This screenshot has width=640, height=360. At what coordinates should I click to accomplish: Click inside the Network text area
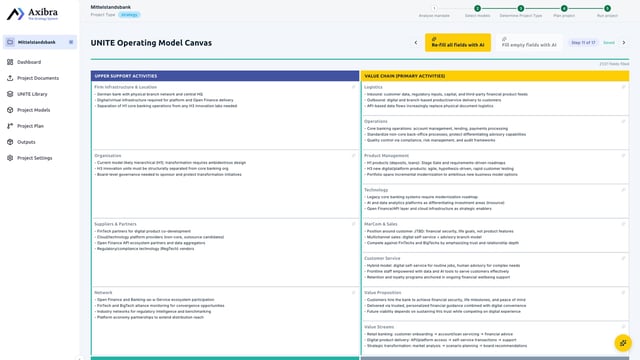click(225, 324)
